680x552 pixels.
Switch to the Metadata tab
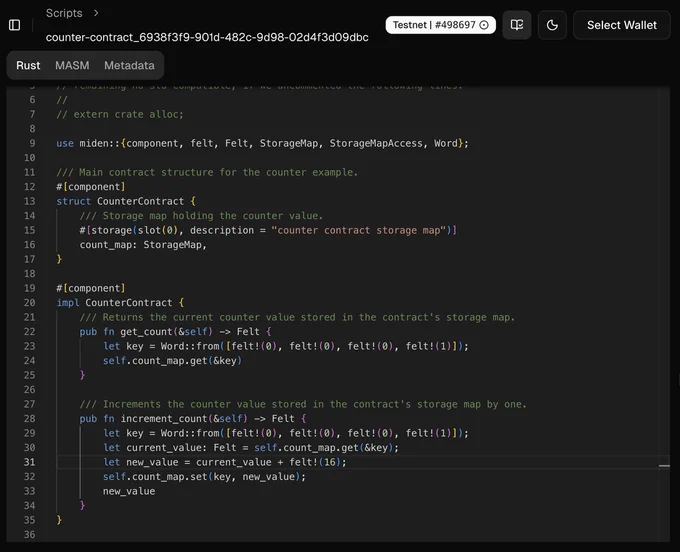point(129,65)
